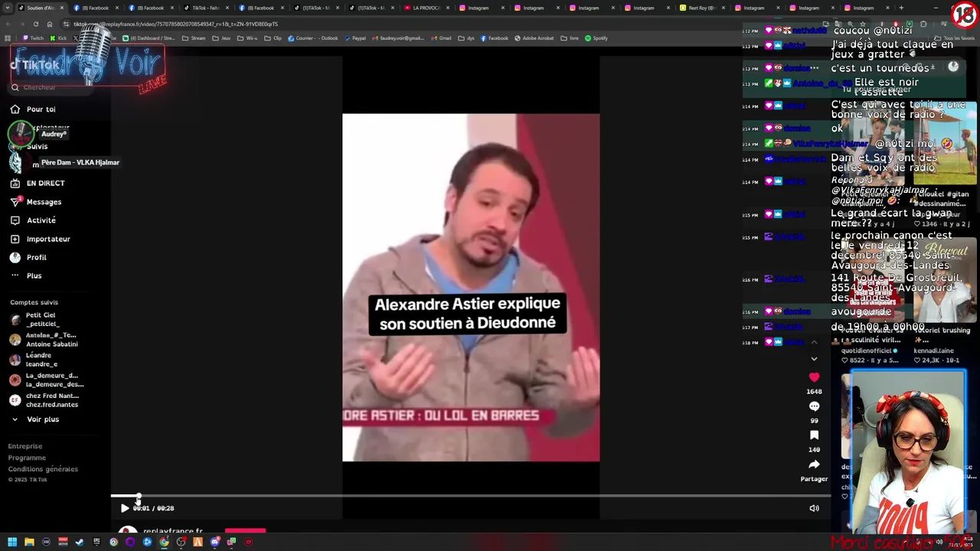Open the Plus more options menu

[x=26, y=275]
